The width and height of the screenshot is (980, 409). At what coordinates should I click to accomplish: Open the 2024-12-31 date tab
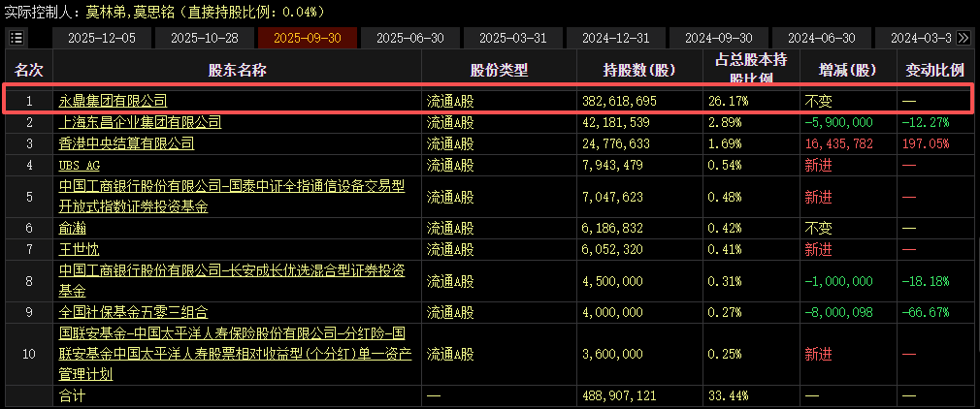tap(615, 38)
